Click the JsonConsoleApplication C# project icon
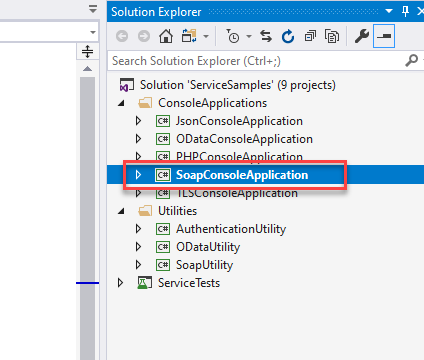 (x=163, y=121)
